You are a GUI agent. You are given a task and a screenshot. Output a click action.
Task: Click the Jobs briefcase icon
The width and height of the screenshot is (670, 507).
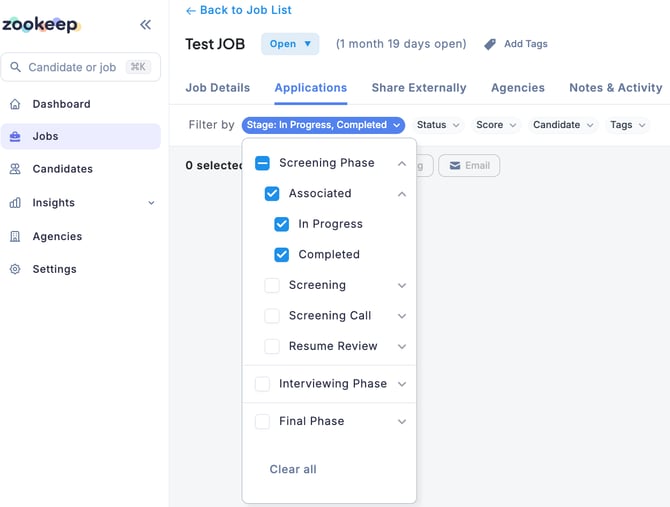(x=15, y=137)
